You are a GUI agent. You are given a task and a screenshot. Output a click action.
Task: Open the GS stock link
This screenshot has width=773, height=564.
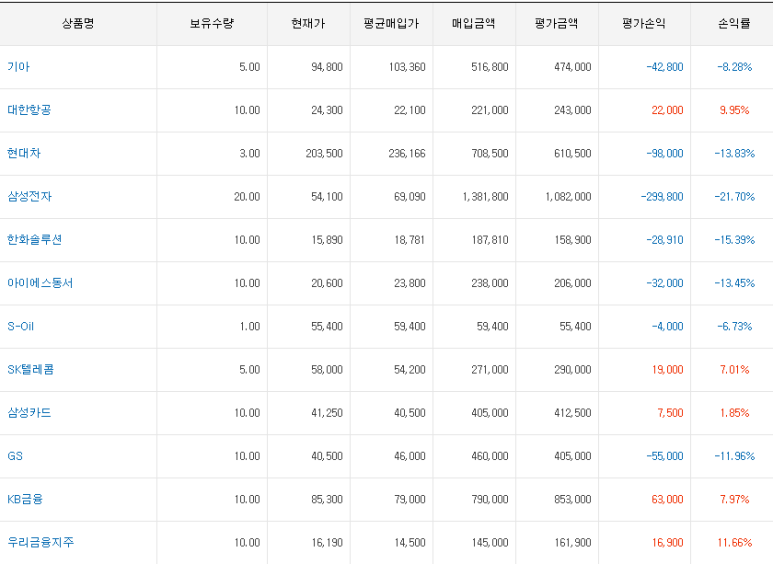[x=15, y=456]
